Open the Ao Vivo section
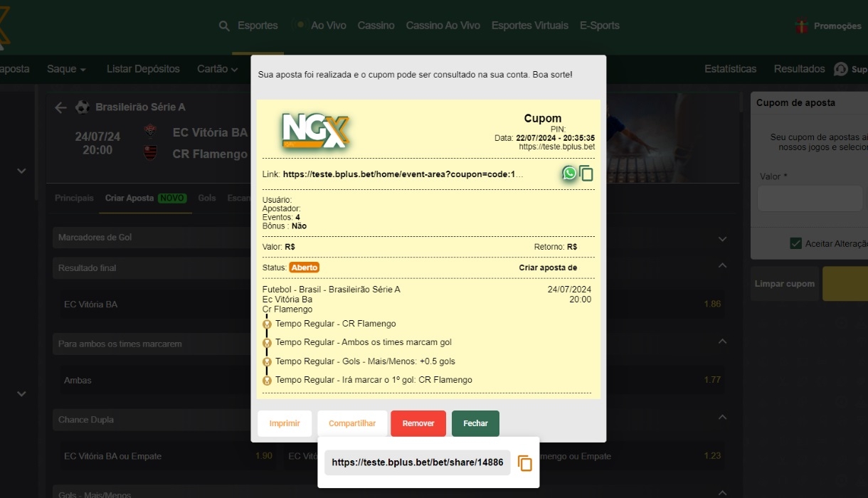868x498 pixels. 327,26
